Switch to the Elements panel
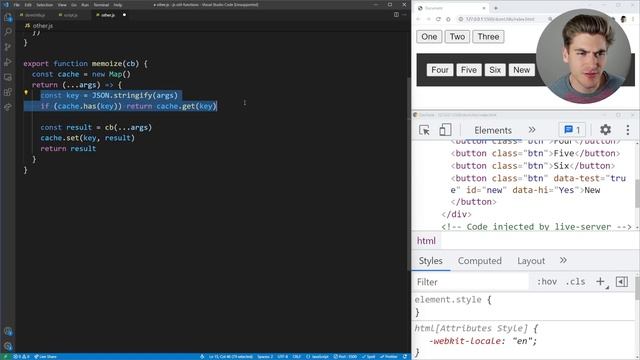 493,130
